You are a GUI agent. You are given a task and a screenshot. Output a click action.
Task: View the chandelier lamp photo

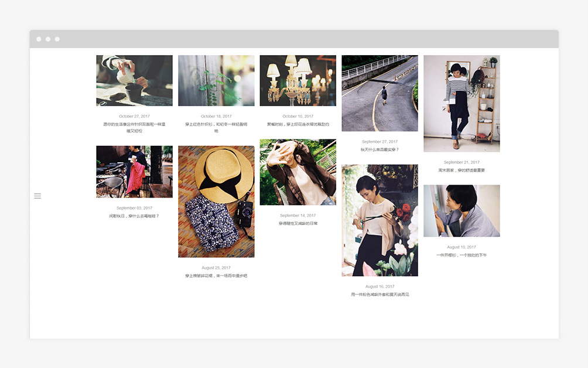(298, 80)
